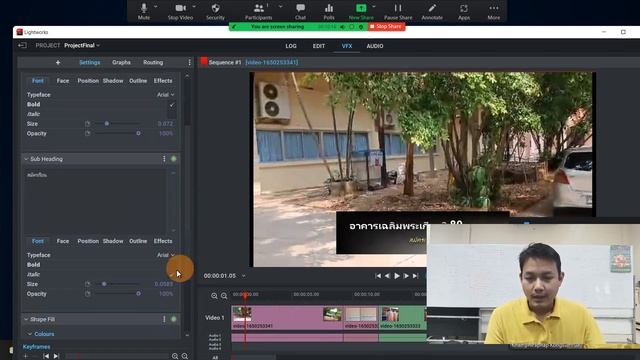
Task: Jump to the previous keyframe
Action: [46, 356]
